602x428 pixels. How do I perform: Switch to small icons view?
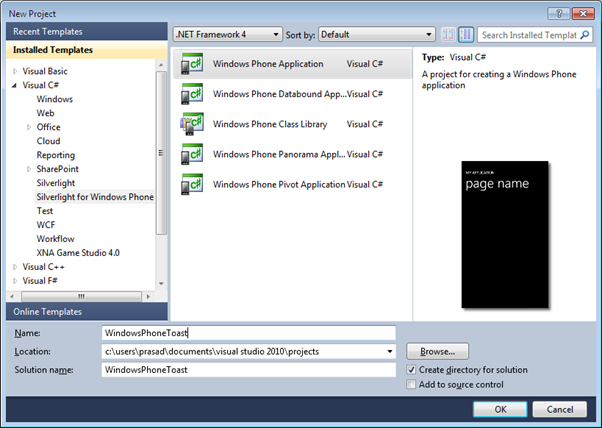[448, 35]
